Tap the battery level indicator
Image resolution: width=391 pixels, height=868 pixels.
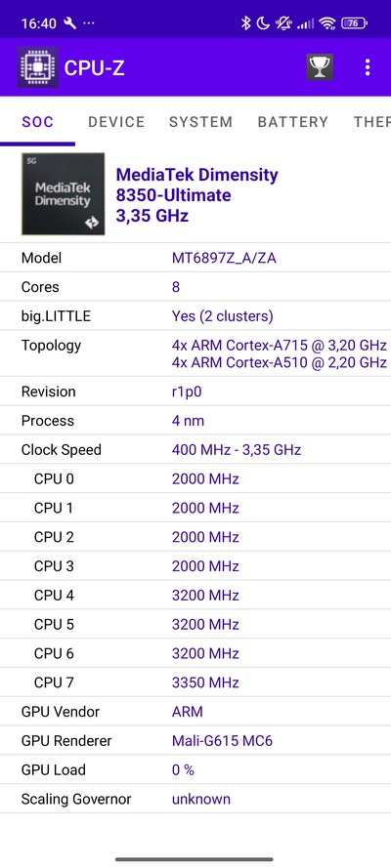point(355,23)
